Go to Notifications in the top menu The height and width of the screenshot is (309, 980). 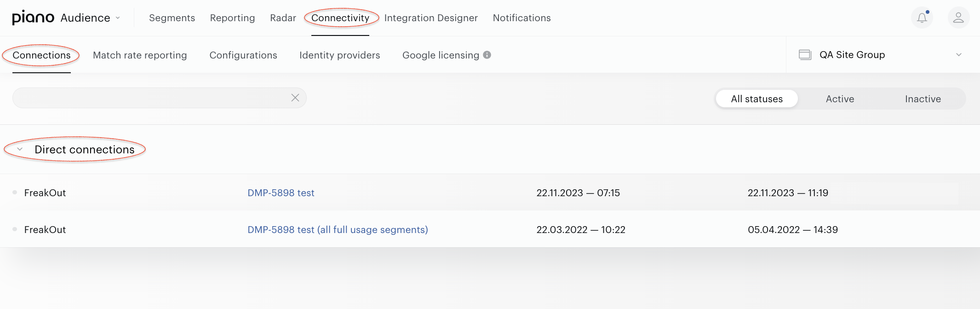[x=522, y=18]
